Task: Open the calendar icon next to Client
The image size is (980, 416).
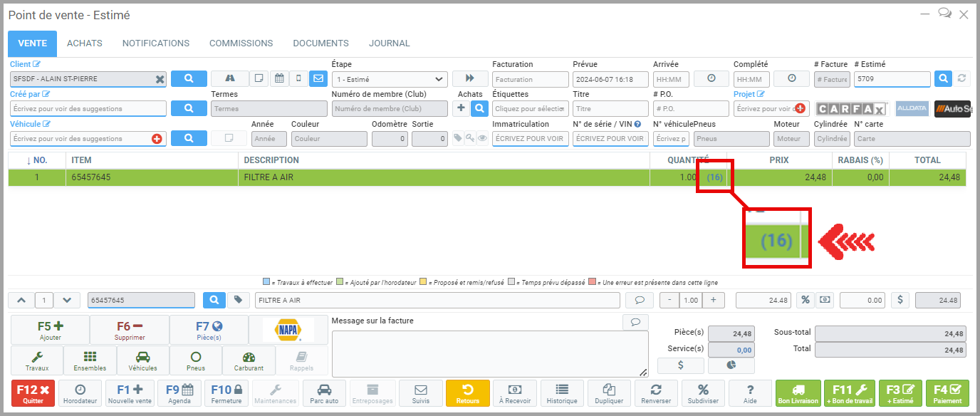Action: (279, 79)
